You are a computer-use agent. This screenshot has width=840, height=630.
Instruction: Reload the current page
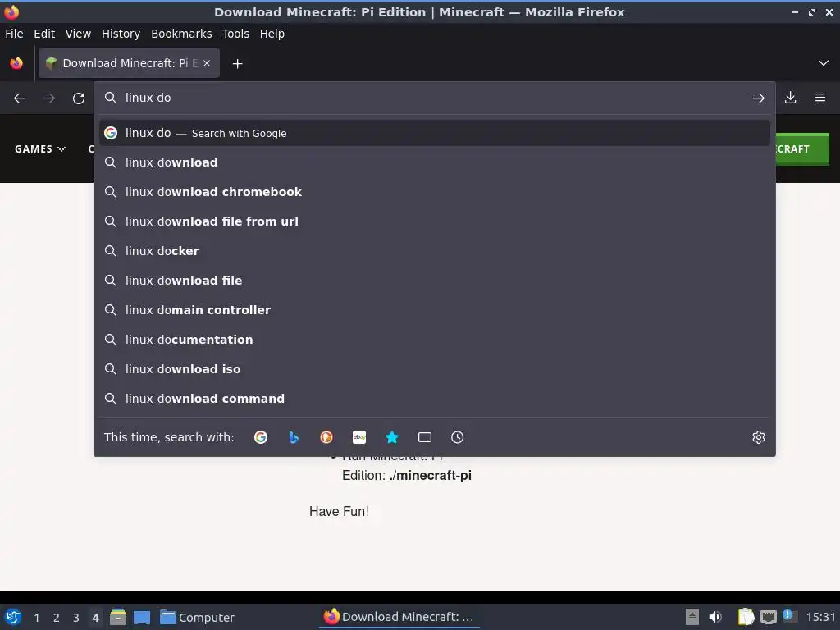(x=79, y=98)
